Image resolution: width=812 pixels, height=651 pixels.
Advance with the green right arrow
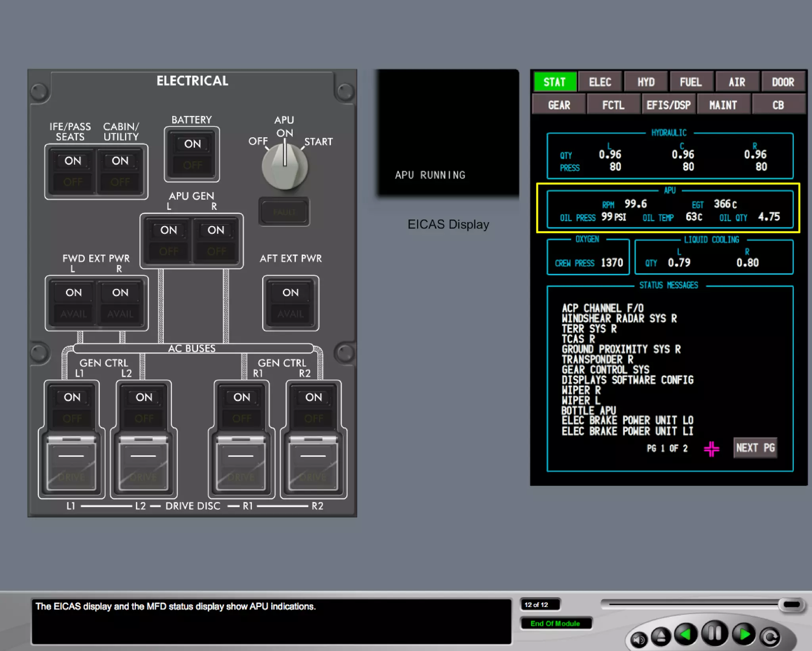click(x=743, y=634)
